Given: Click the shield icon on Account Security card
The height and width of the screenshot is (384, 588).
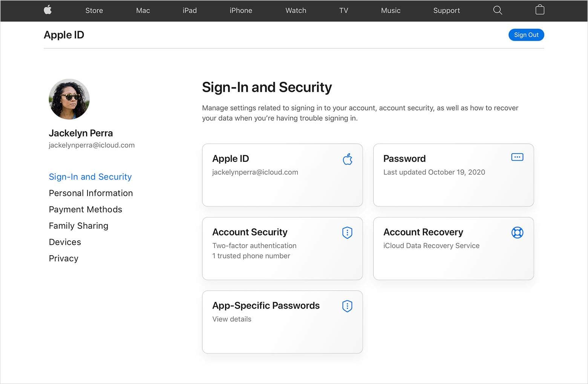Looking at the screenshot, I should 347,233.
